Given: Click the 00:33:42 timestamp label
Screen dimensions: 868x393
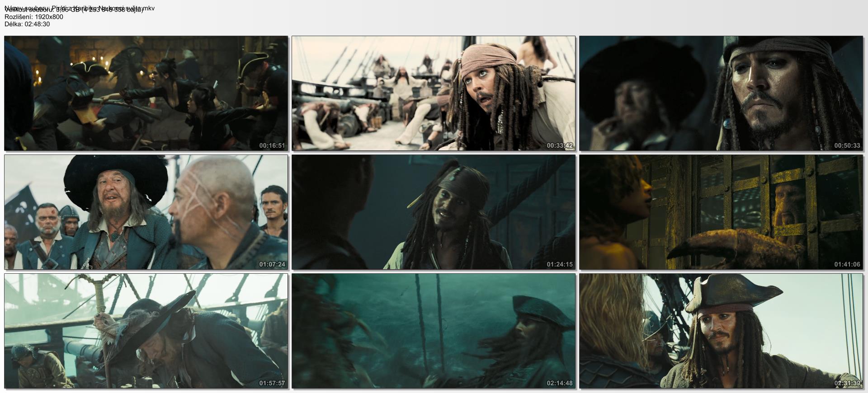Looking at the screenshot, I should point(560,146).
